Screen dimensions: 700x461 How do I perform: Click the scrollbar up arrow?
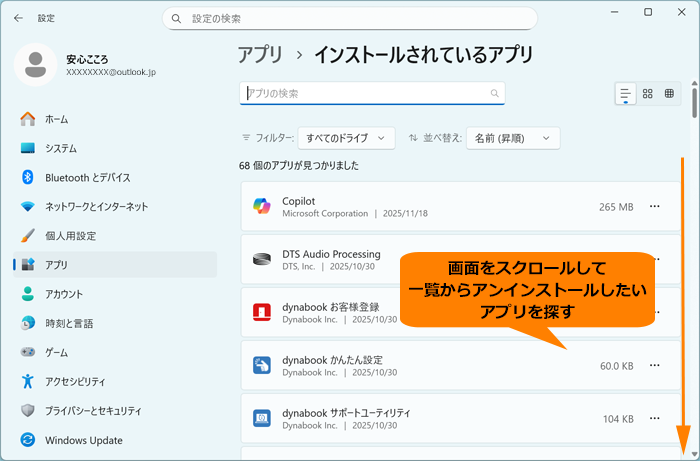point(695,83)
